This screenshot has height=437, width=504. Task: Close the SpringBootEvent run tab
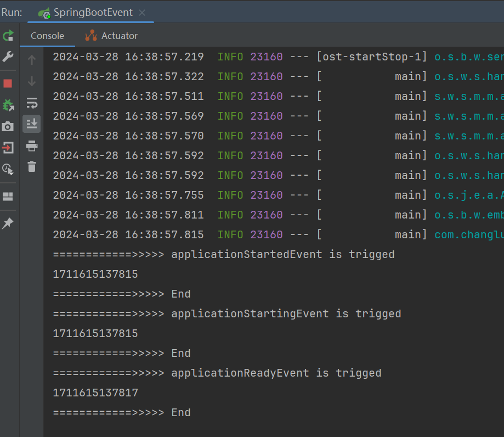[x=142, y=13]
